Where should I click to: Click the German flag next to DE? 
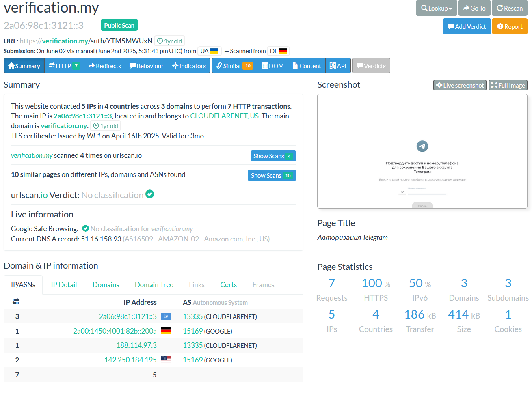click(x=283, y=51)
